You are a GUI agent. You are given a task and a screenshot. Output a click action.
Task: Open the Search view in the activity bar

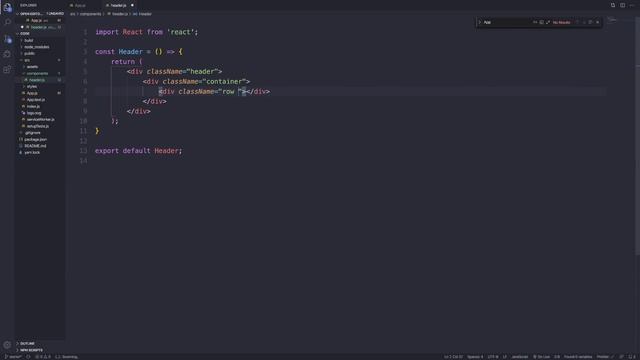click(7, 22)
